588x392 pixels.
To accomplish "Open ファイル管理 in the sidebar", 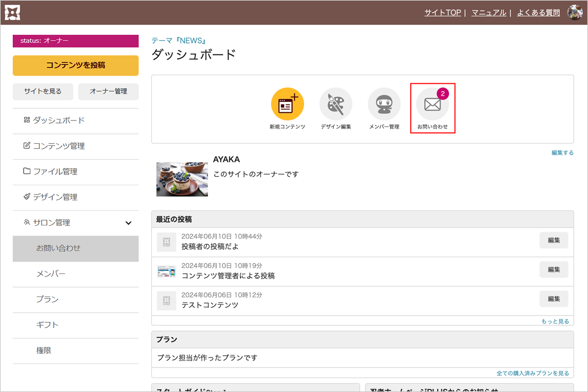I will 55,171.
